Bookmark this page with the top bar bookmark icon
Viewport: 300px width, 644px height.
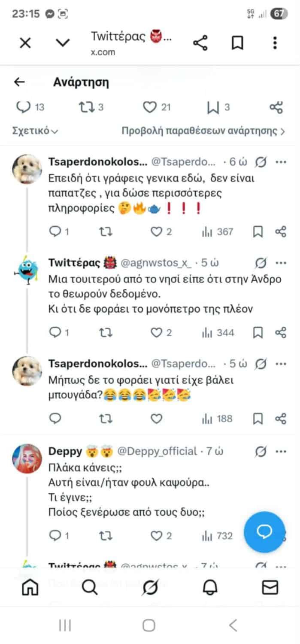(x=238, y=43)
